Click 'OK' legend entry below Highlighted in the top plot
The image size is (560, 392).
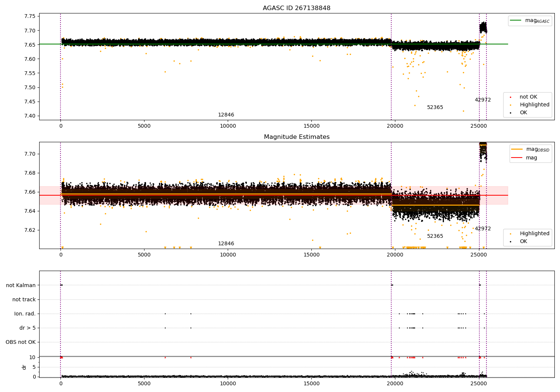pos(523,113)
